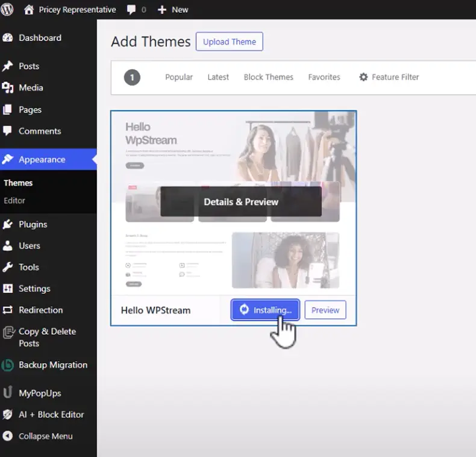The width and height of the screenshot is (476, 457).
Task: Click the Details & Preview overlay
Action: coord(241,202)
